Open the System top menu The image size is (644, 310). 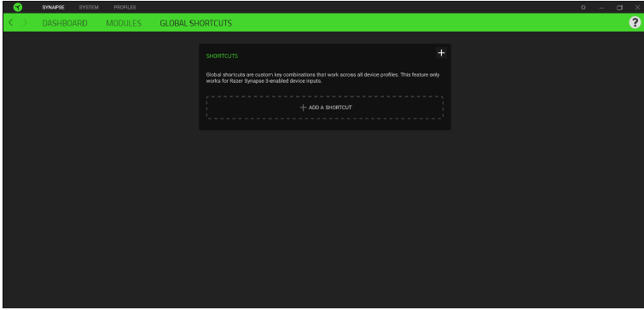[89, 8]
